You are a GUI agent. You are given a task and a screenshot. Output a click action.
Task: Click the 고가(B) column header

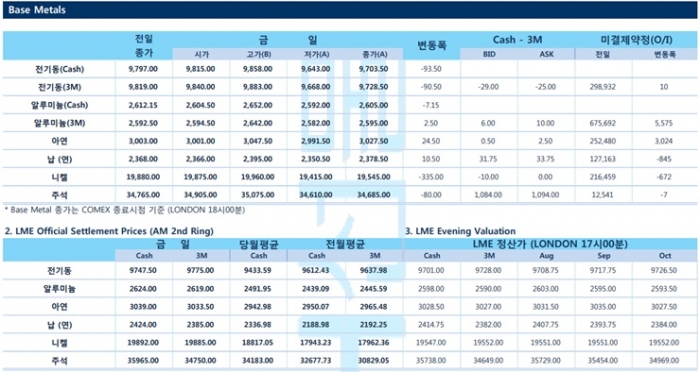coord(258,54)
